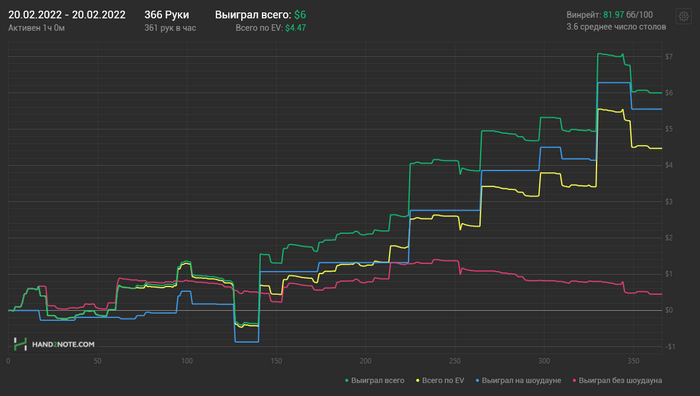Click the Активен 1ч 0м text
This screenshot has height=396, width=700.
click(x=37, y=28)
